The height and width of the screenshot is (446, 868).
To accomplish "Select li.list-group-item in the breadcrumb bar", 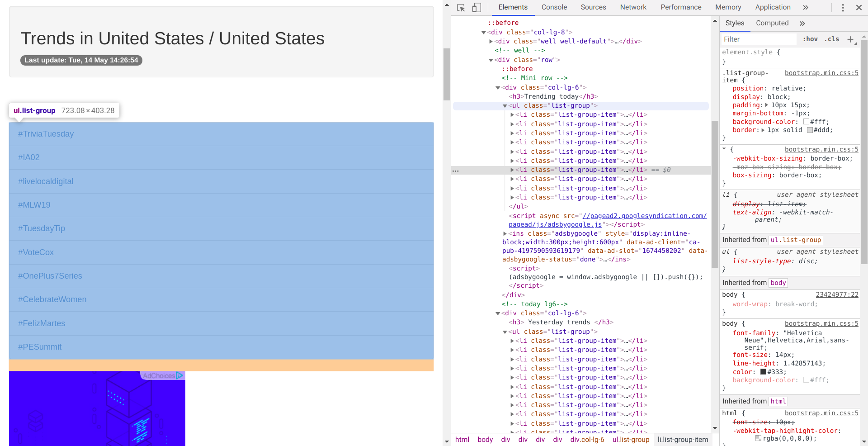I will (683, 440).
